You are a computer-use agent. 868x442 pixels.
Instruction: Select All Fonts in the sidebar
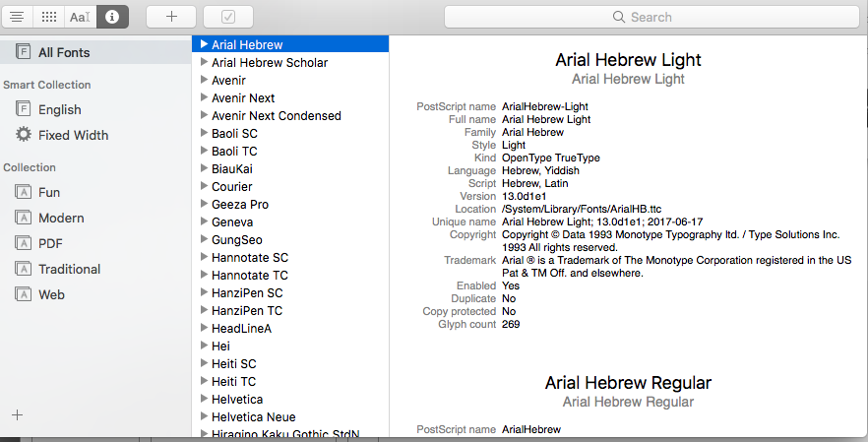click(95, 52)
